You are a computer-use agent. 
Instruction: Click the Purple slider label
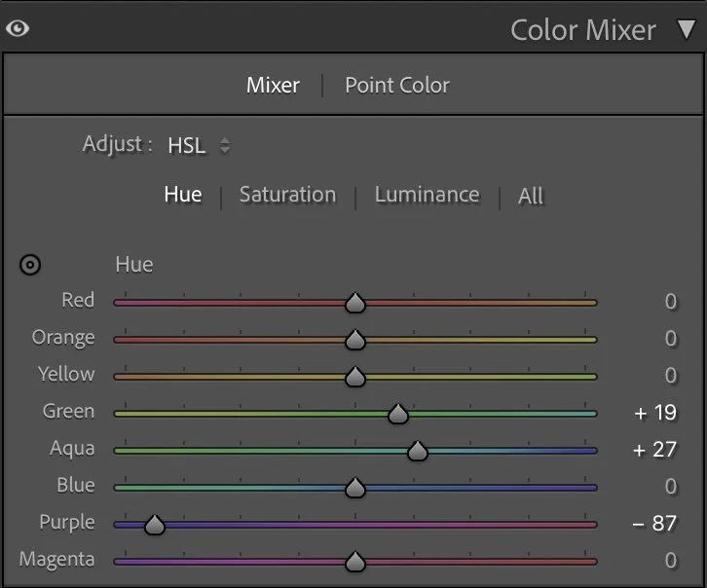[x=67, y=522]
